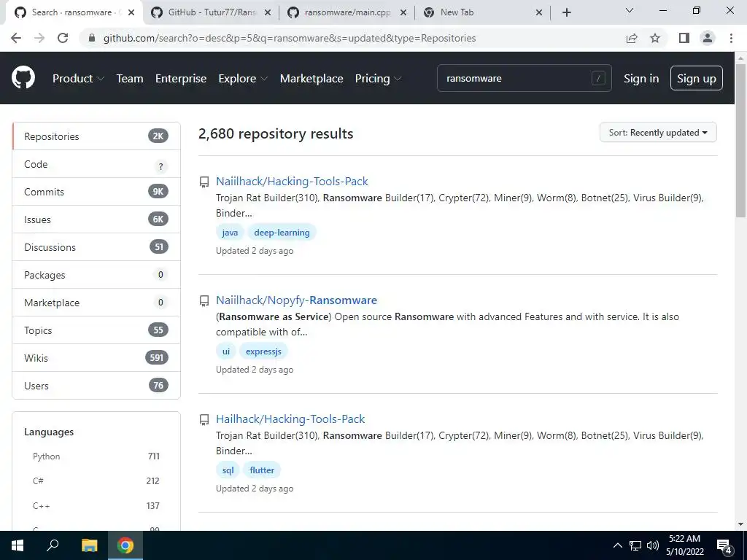747x560 pixels.
Task: Click the slash shortcut icon in search box
Action: [x=598, y=78]
